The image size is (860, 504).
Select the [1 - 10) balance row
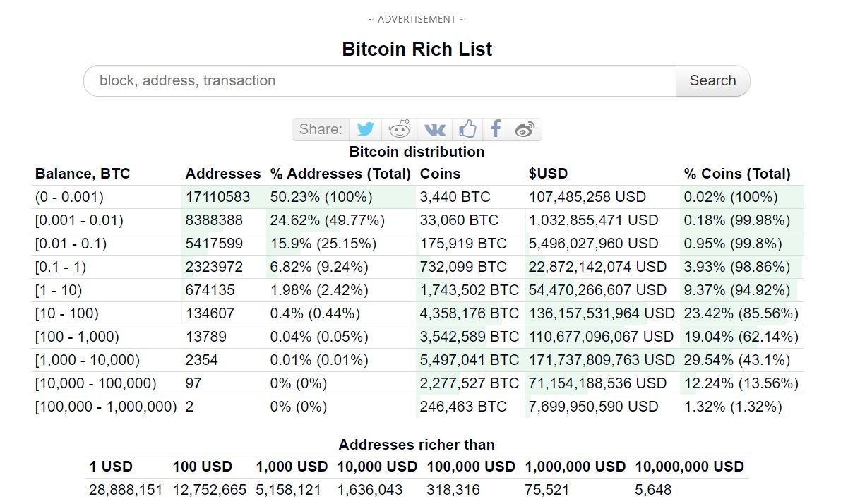(417, 290)
